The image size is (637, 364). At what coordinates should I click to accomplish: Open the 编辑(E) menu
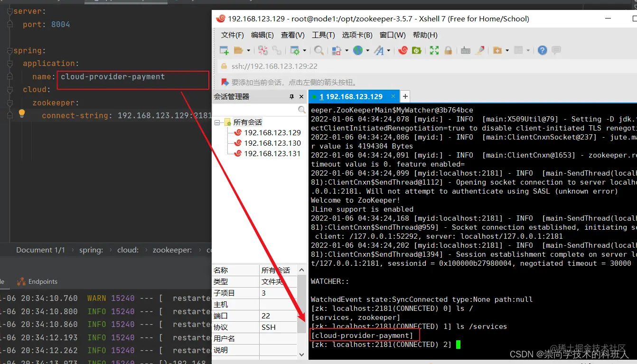point(262,35)
